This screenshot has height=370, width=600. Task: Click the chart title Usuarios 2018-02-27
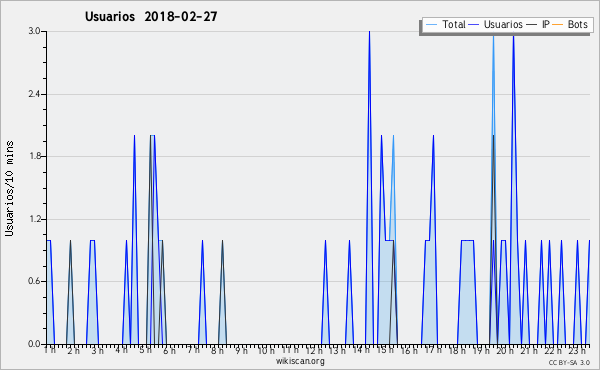coord(151,16)
